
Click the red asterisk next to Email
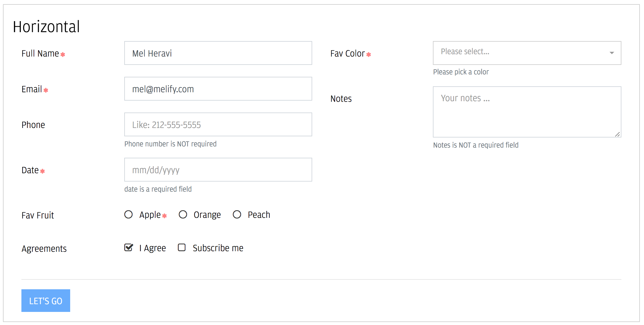(46, 90)
